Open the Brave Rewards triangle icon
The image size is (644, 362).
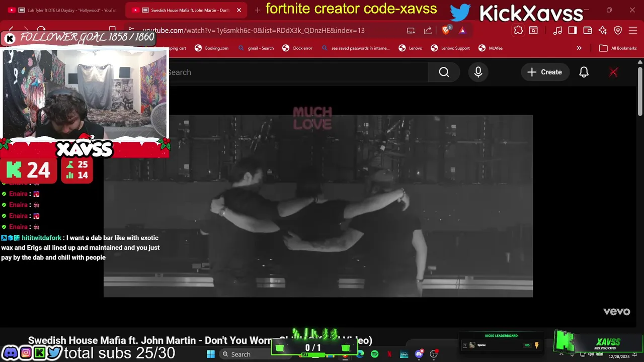point(462,30)
